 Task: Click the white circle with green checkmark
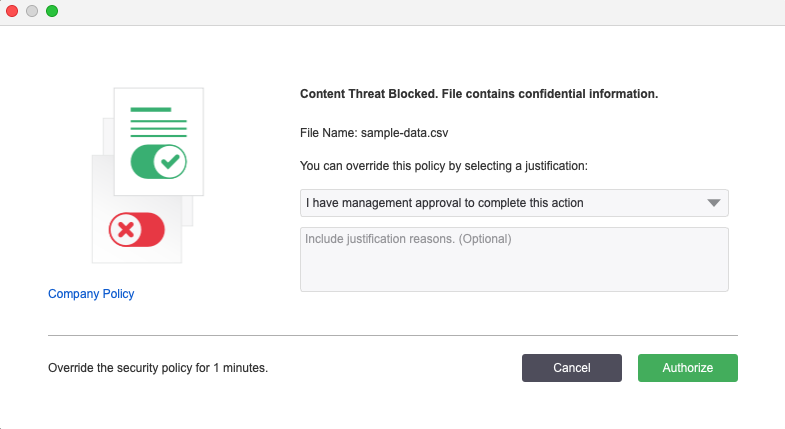point(170,160)
